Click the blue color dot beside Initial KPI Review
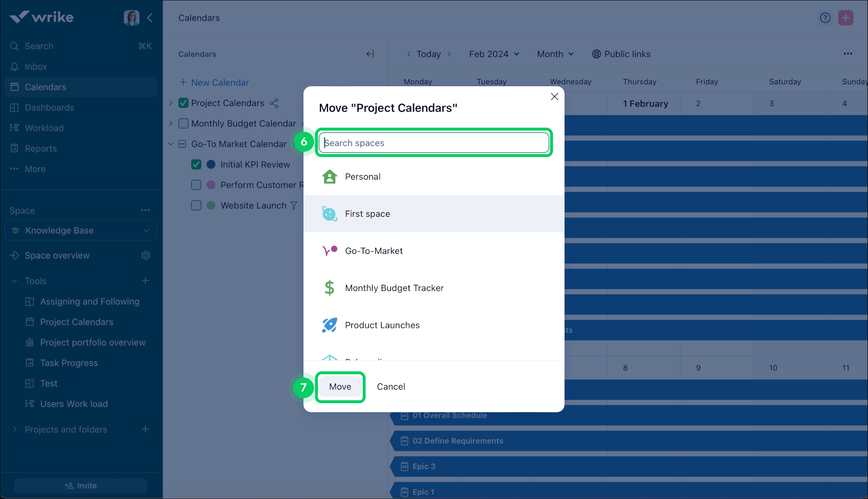The width and height of the screenshot is (868, 499). pyautogui.click(x=210, y=164)
